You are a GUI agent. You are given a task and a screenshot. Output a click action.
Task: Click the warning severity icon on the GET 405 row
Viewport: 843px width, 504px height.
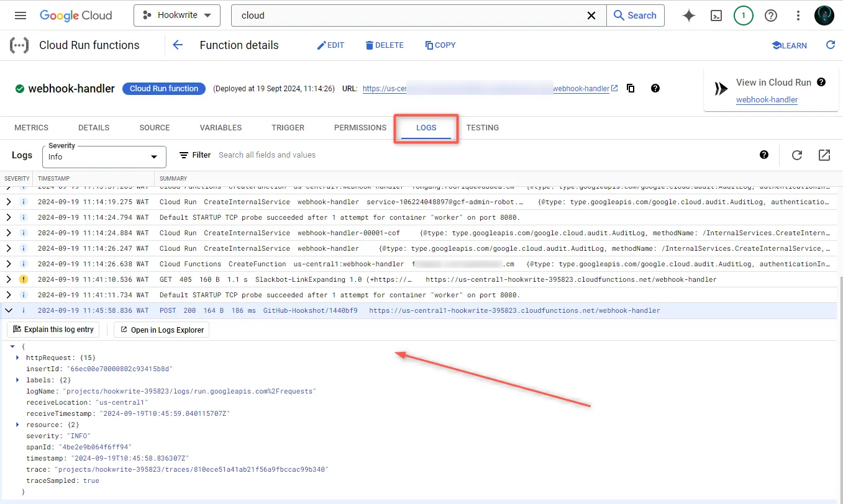click(24, 279)
